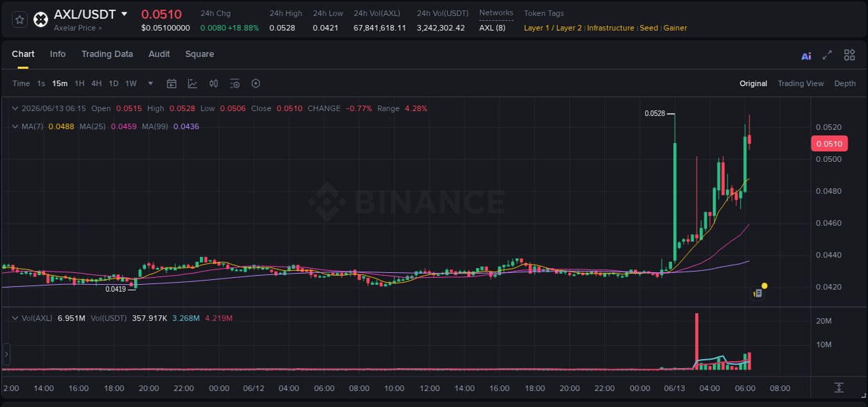Expand the left side panel arrow

[7, 354]
